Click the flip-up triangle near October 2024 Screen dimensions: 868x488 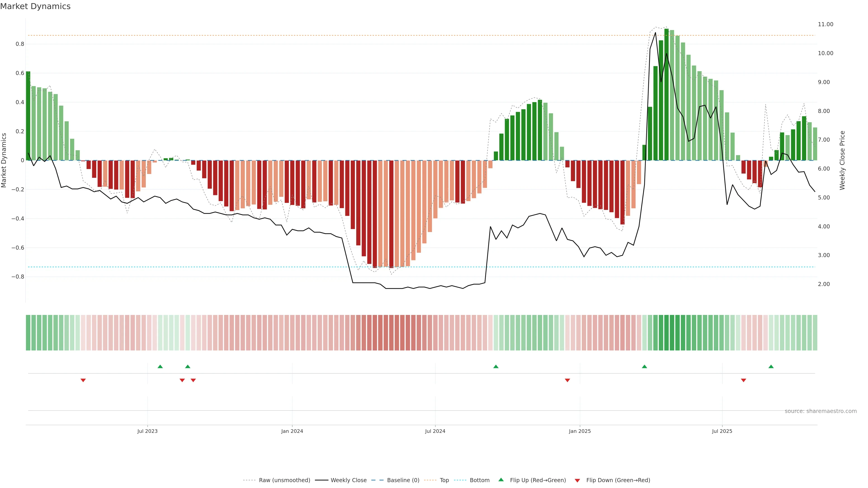pos(496,366)
